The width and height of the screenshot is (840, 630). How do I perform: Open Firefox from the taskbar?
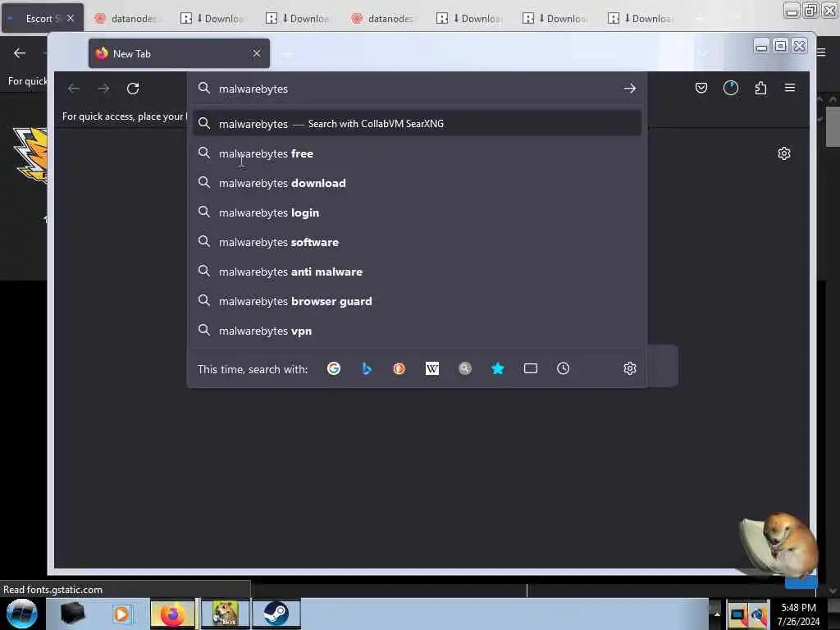pyautogui.click(x=172, y=614)
